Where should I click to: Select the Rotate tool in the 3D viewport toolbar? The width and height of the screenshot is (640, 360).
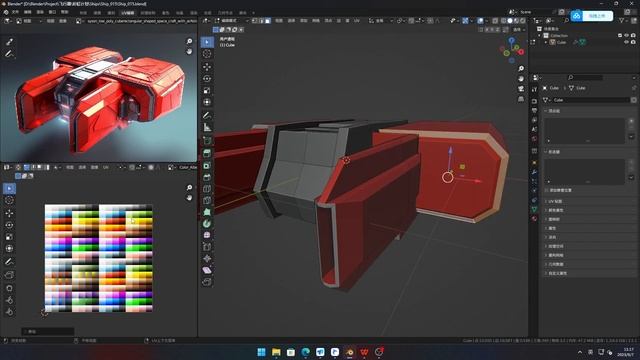pyautogui.click(x=207, y=78)
